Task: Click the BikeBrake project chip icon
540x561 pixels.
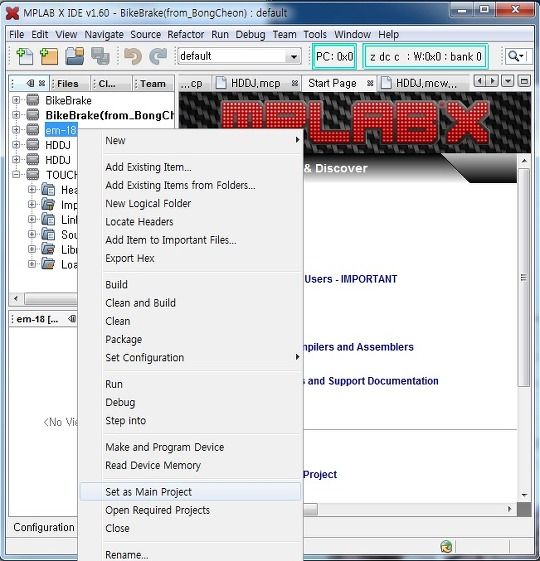Action: 33,100
